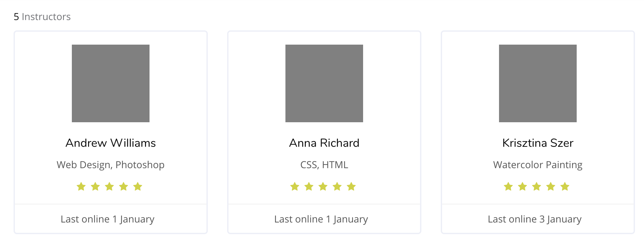Screen dimensions: 644x249
Task: Click Andrew Williams' Last online 1 January
Action: 107,219
